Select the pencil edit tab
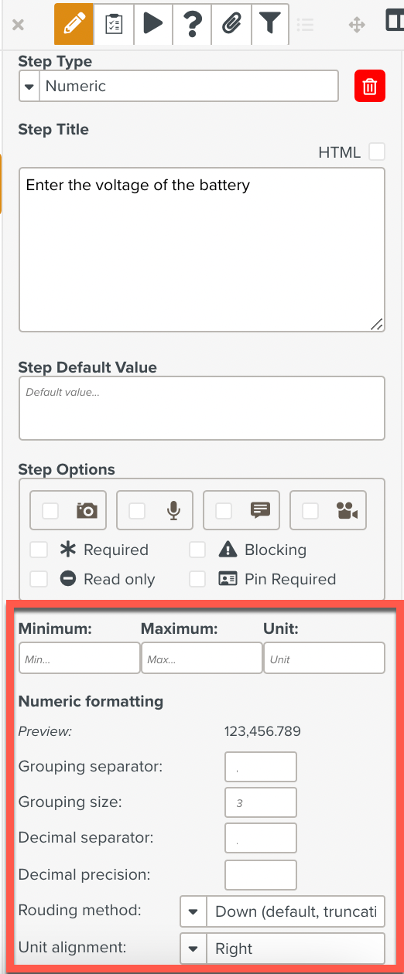The width and height of the screenshot is (404, 974). [74, 24]
